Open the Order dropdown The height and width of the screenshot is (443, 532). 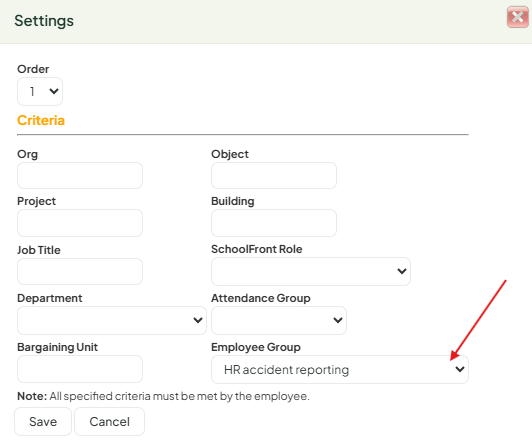point(40,92)
